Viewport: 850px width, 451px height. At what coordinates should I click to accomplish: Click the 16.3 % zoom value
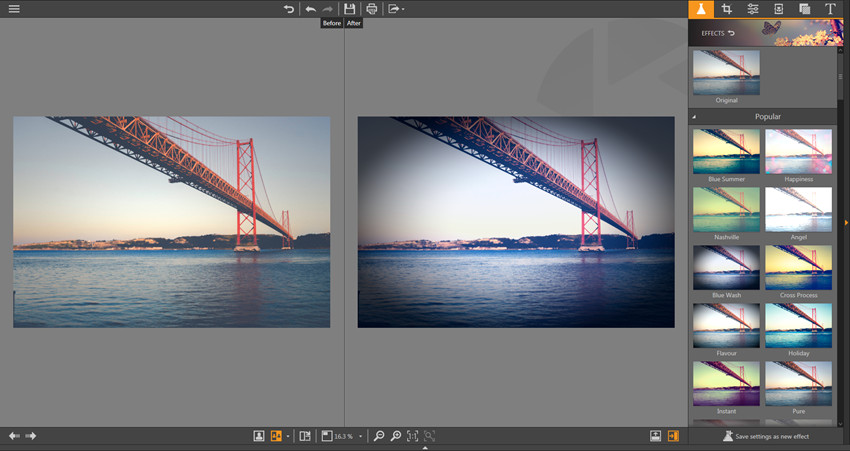(x=344, y=436)
